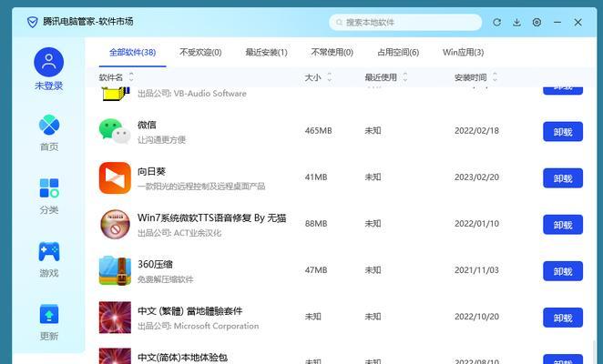Click the 微信 WeChat app icon

coord(115,131)
